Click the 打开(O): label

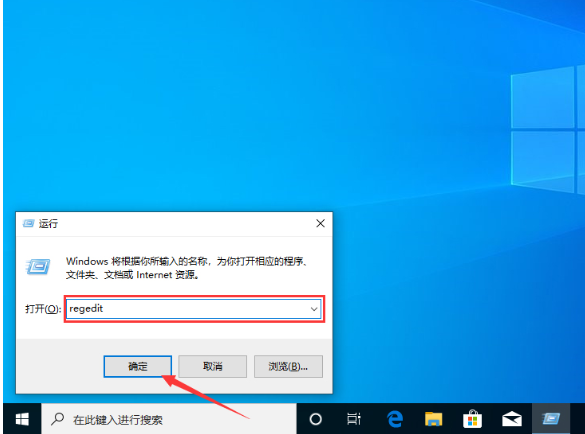coord(43,309)
